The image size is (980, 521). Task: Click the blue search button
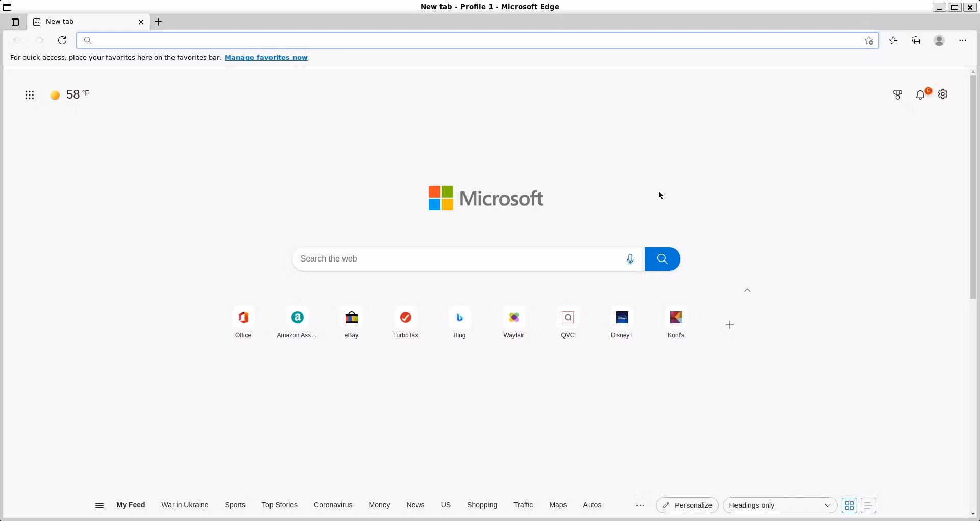(662, 259)
